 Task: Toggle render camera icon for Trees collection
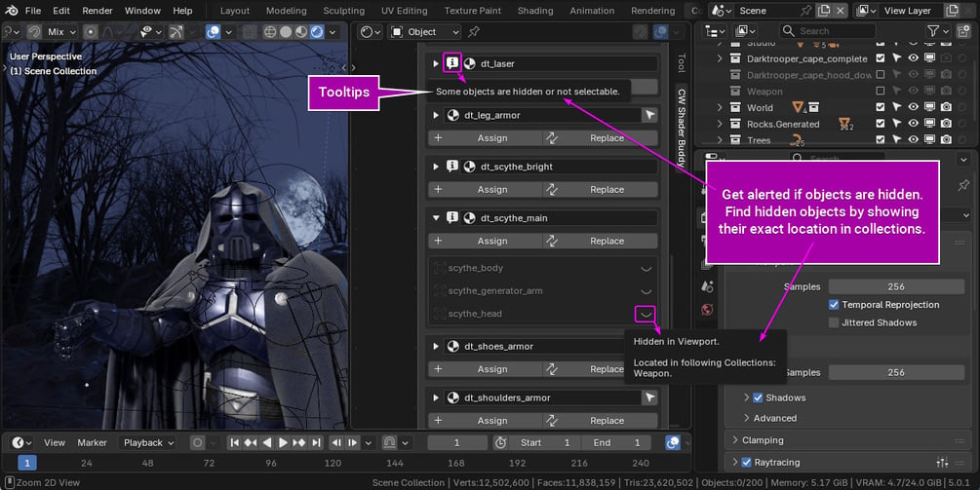pos(946,140)
